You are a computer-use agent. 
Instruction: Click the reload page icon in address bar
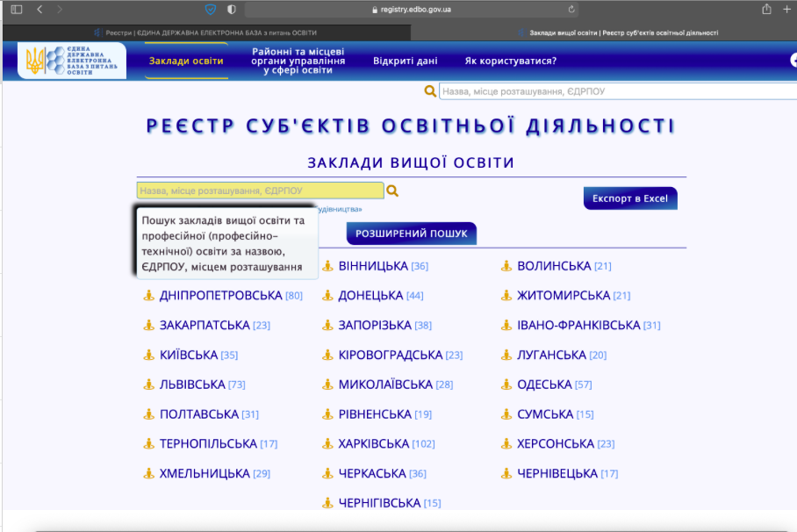[x=571, y=10]
